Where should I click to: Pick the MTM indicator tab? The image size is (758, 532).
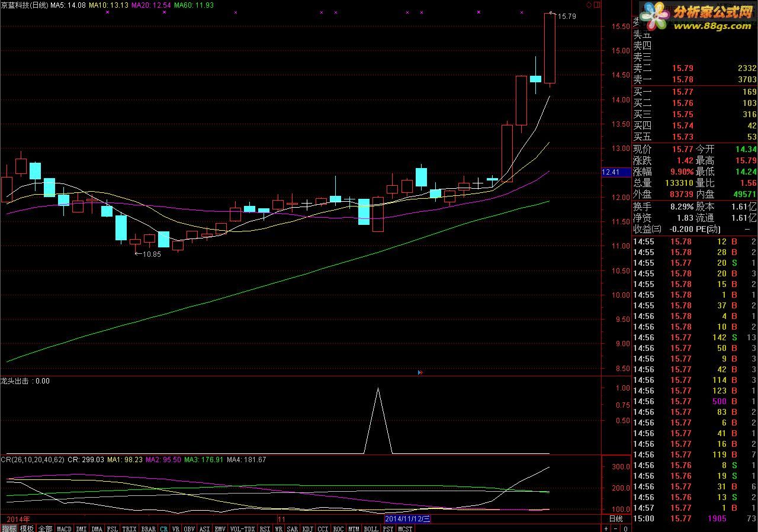(x=354, y=528)
